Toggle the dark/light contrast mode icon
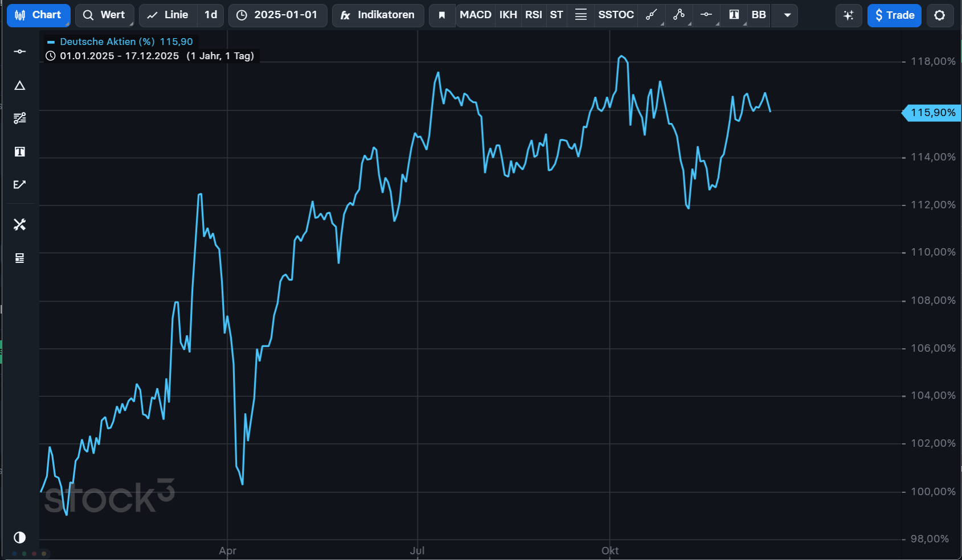 coord(20,537)
